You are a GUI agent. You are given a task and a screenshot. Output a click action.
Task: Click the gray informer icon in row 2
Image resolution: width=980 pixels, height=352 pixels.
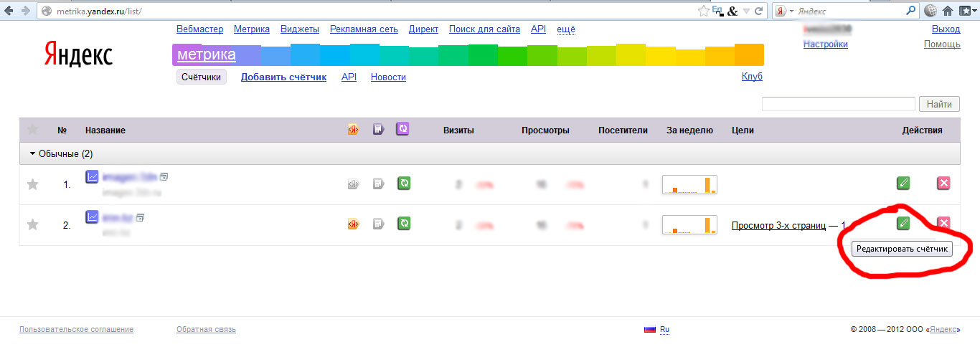click(x=379, y=224)
